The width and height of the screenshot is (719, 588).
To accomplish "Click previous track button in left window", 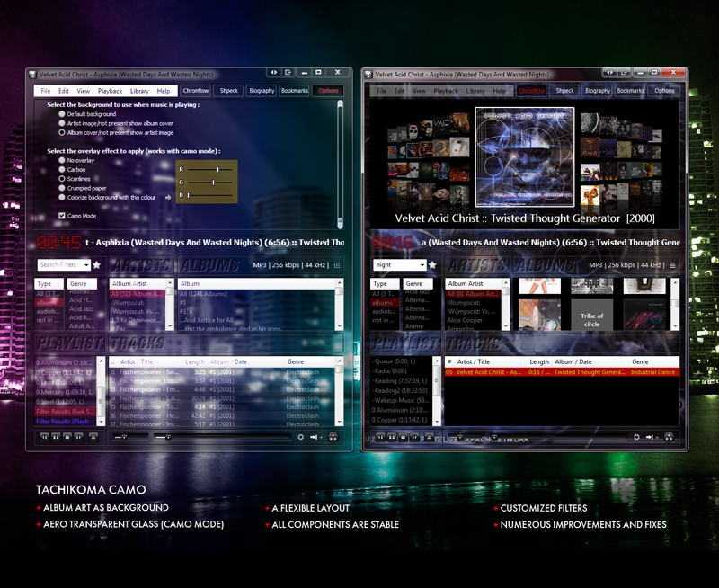I will point(44,437).
